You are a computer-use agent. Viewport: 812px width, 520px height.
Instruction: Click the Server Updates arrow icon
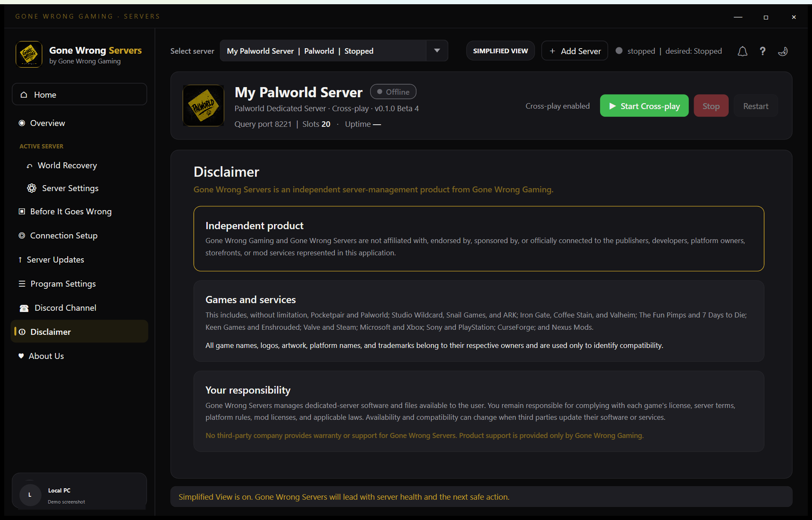pyautogui.click(x=20, y=260)
